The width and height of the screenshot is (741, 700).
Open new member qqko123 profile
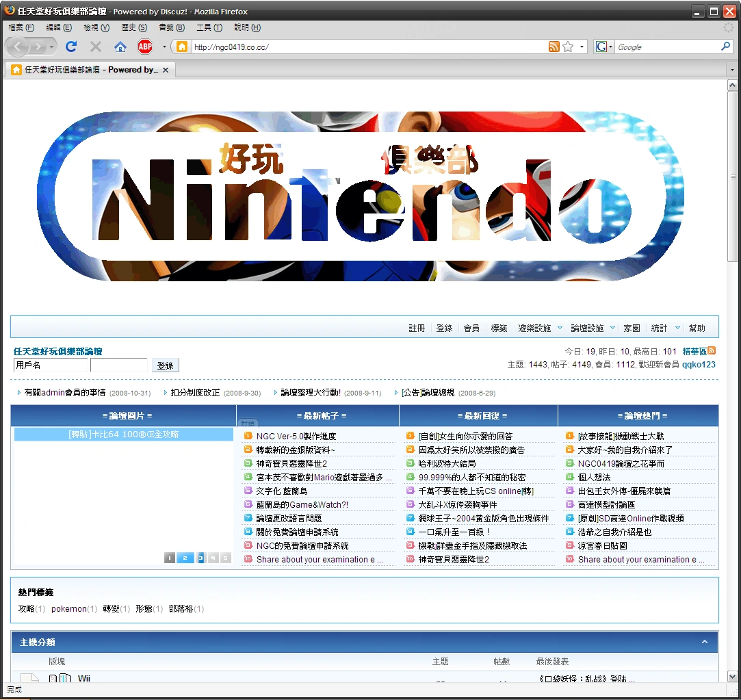click(699, 365)
